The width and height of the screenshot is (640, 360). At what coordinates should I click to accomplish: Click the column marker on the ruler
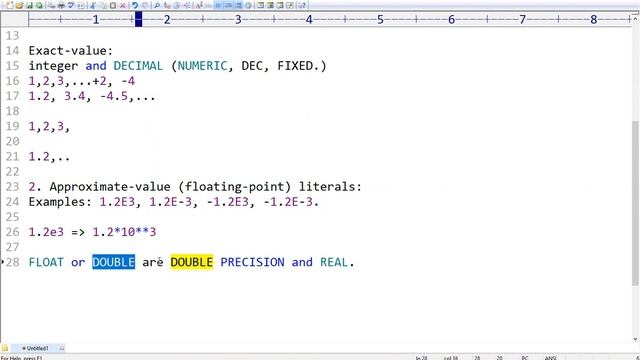click(138, 19)
